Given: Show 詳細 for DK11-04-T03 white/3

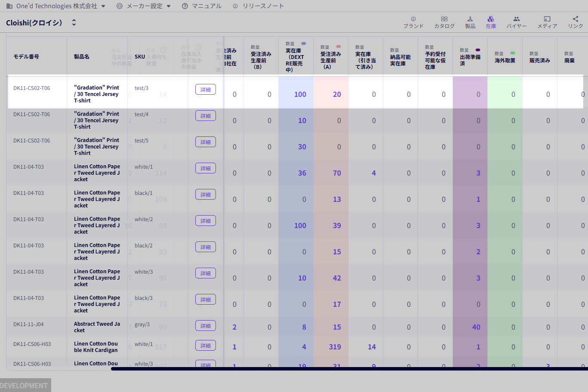Looking at the screenshot, I should tap(206, 273).
